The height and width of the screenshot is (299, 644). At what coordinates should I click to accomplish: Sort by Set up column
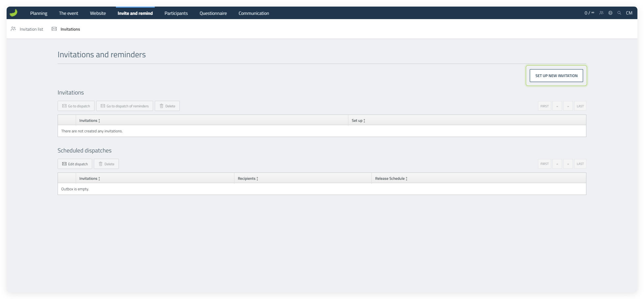358,121
